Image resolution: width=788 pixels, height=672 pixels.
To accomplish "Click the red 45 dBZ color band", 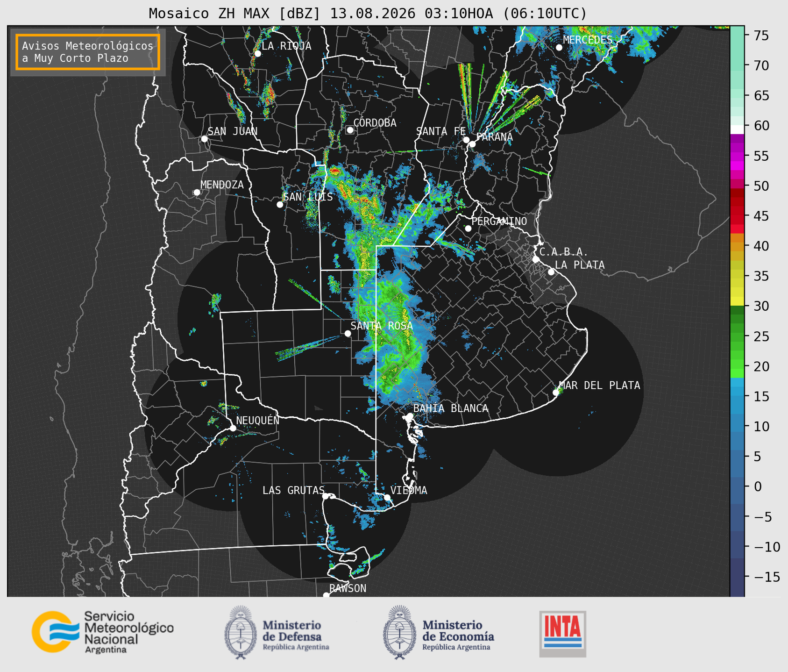I will click(x=737, y=216).
